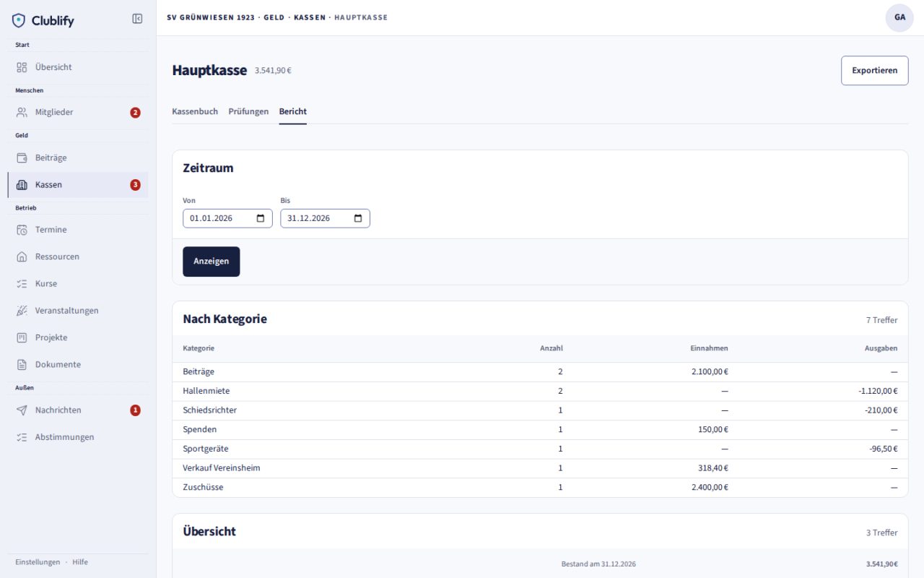This screenshot has width=924, height=578.
Task: Click the Nachrichten paper-plane icon
Action: [x=22, y=410]
